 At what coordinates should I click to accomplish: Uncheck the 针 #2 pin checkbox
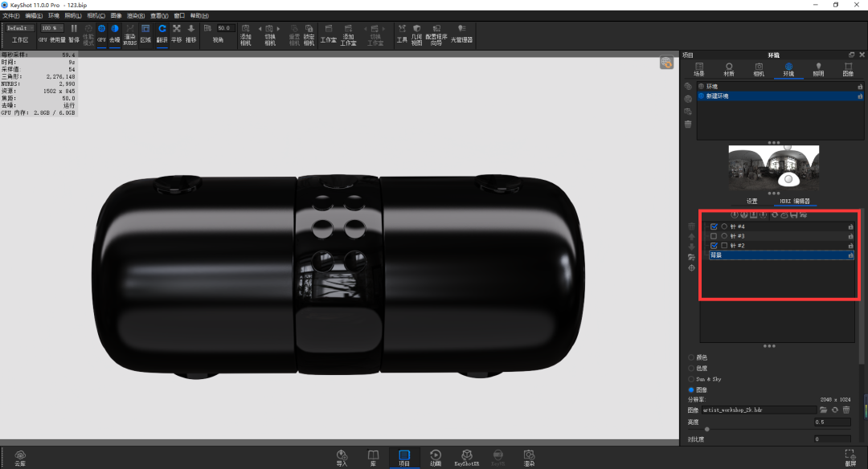click(714, 246)
